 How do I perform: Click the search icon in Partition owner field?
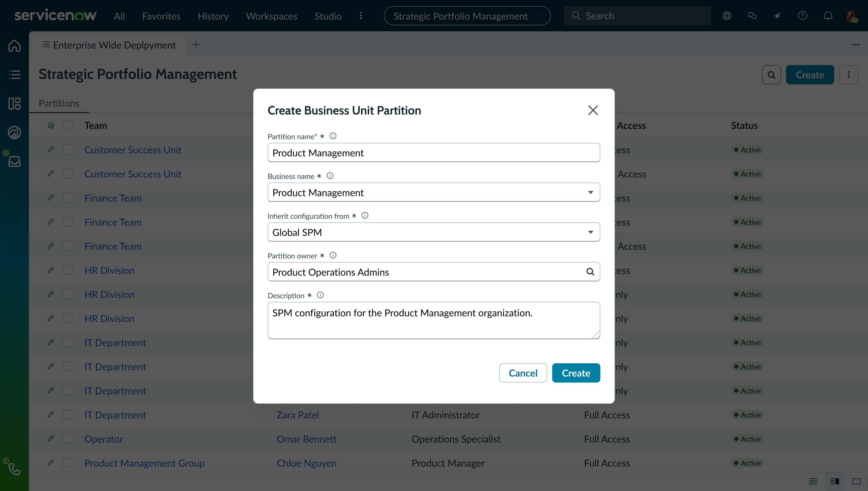pos(590,271)
